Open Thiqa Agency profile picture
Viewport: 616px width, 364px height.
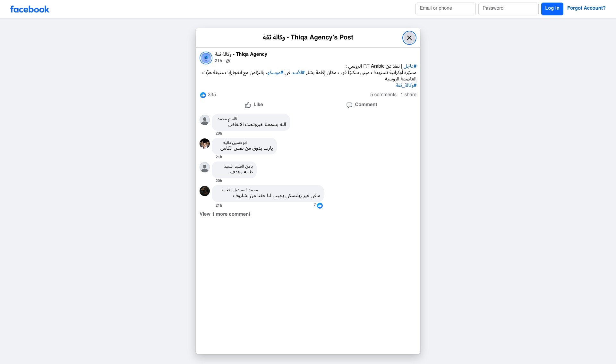(x=206, y=58)
